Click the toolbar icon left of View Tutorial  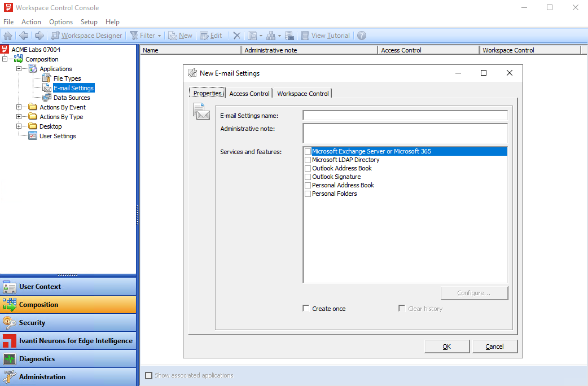click(289, 36)
